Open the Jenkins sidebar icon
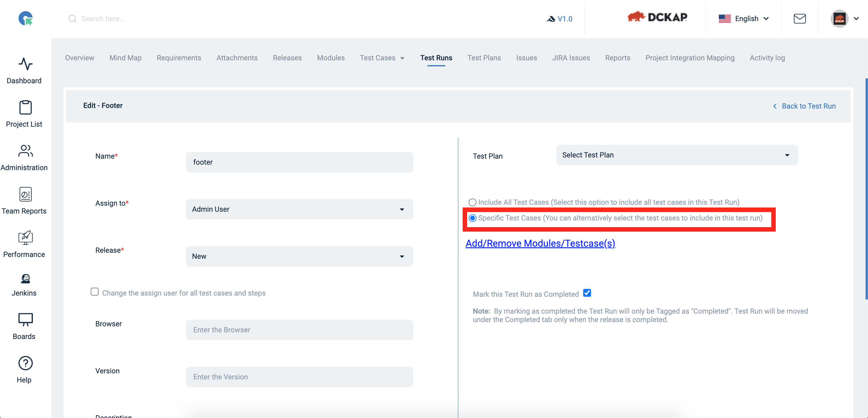868x418 pixels. (x=25, y=279)
